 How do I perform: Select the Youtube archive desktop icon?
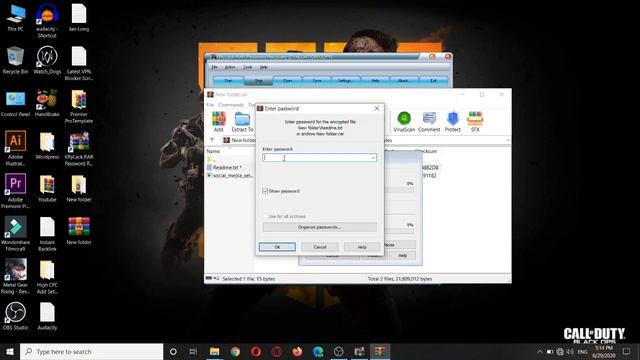click(x=47, y=188)
